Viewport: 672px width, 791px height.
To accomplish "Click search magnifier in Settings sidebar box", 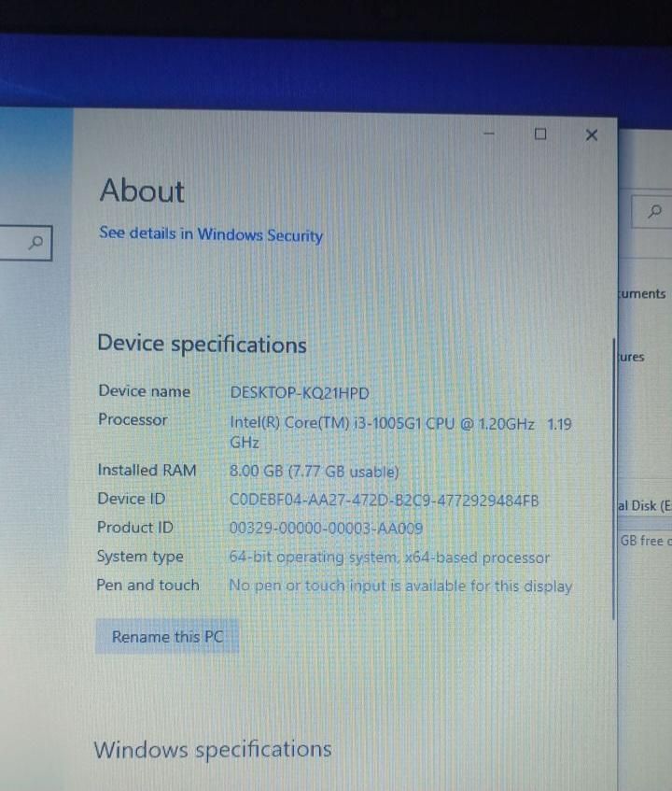I will 36,243.
